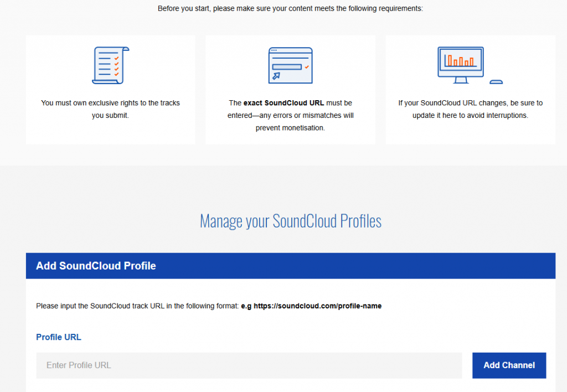Click the 'If your SoundCloud URL changes' text

[470, 103]
